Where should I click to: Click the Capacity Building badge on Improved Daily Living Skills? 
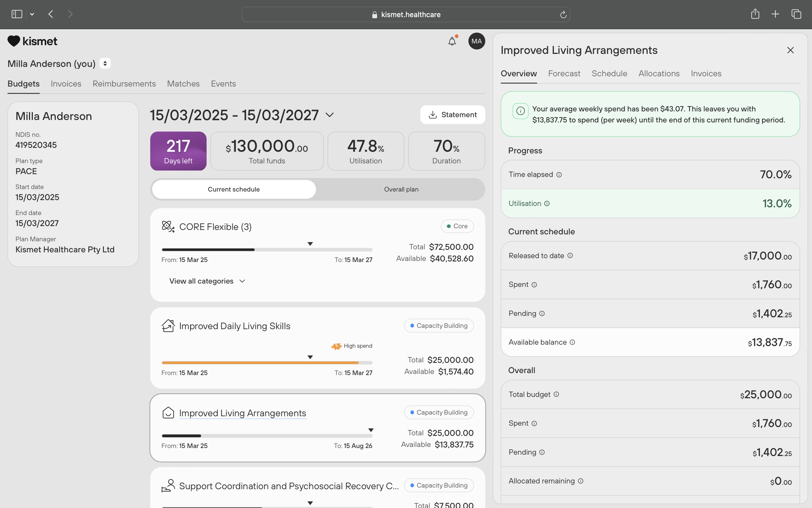coord(439,326)
